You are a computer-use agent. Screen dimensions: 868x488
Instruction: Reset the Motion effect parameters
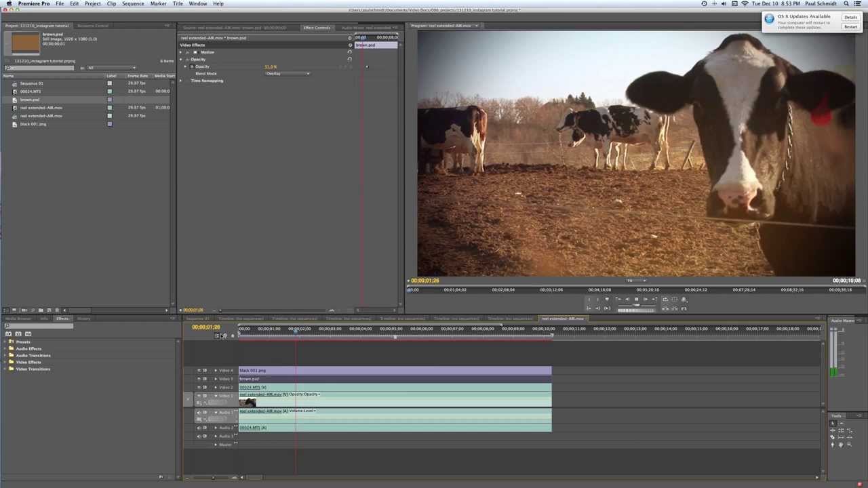coord(349,52)
